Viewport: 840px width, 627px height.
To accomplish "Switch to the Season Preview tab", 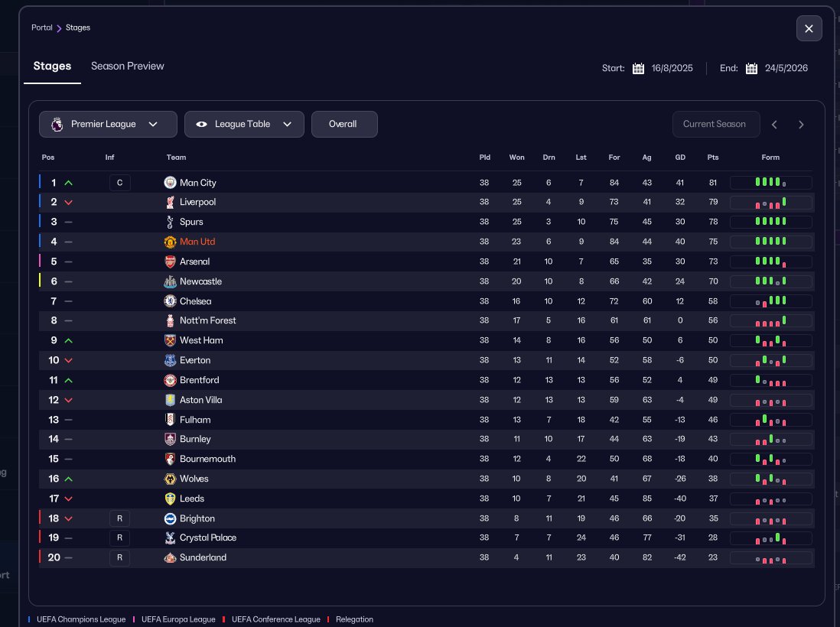I will 128,66.
